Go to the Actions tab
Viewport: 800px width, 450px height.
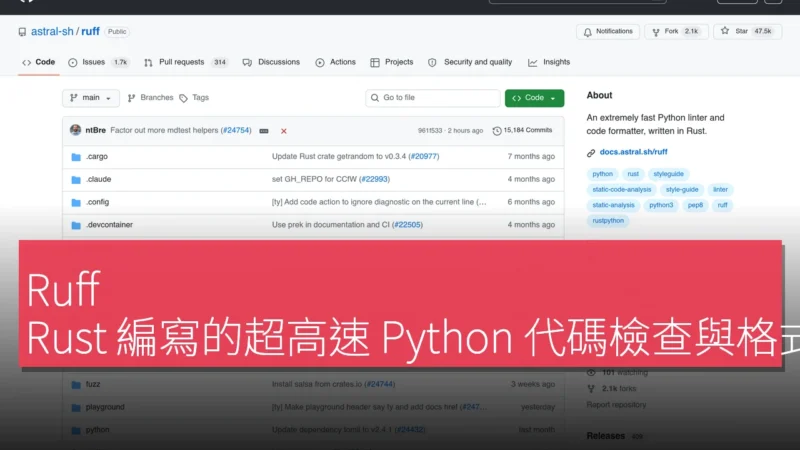(336, 62)
